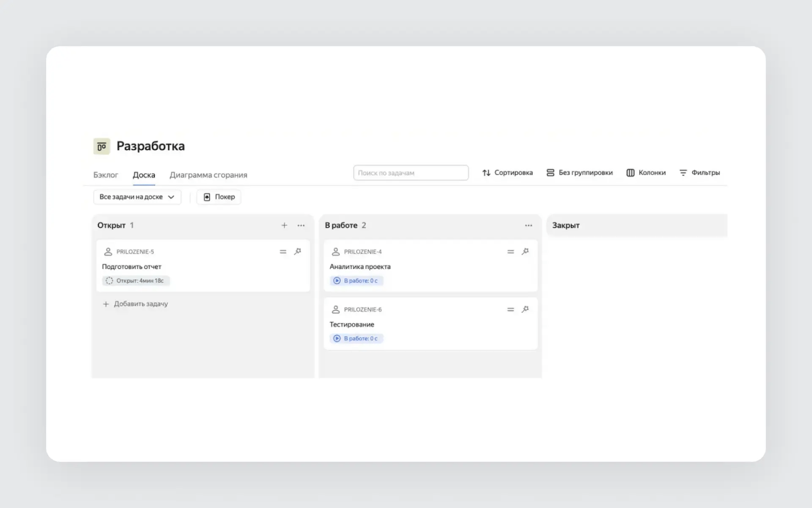Switch to the Бэклог tab
Viewport: 812px width, 508px height.
pyautogui.click(x=106, y=175)
